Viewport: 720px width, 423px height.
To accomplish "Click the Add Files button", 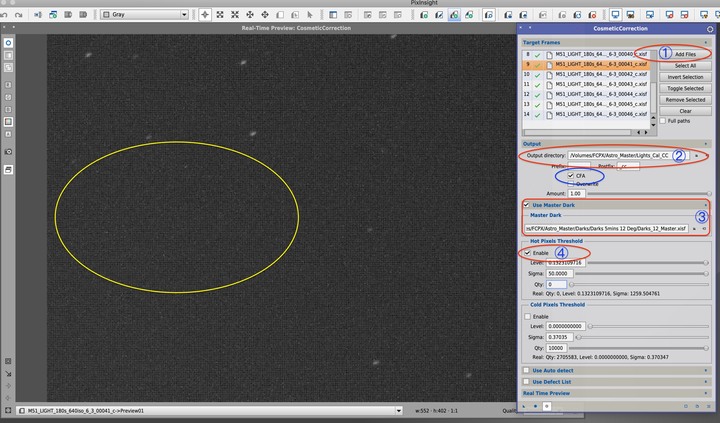I will pos(685,54).
